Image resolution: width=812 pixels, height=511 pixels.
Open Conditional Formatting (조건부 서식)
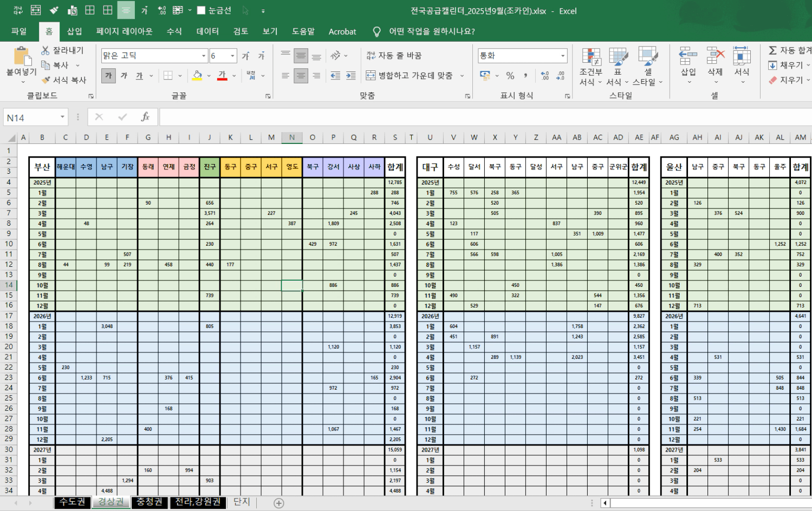[591, 67]
